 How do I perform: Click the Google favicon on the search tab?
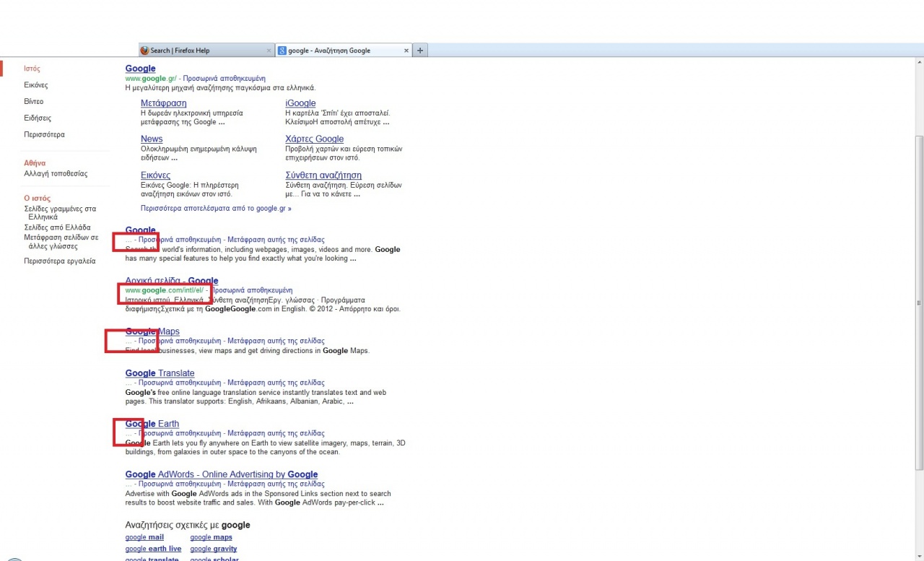coord(282,51)
